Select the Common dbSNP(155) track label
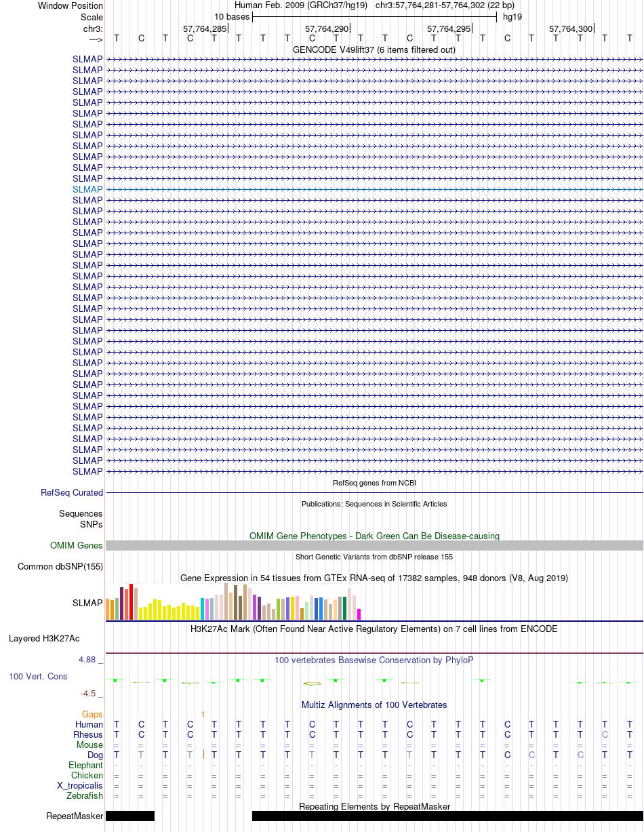Image resolution: width=644 pixels, height=832 pixels. (60, 567)
